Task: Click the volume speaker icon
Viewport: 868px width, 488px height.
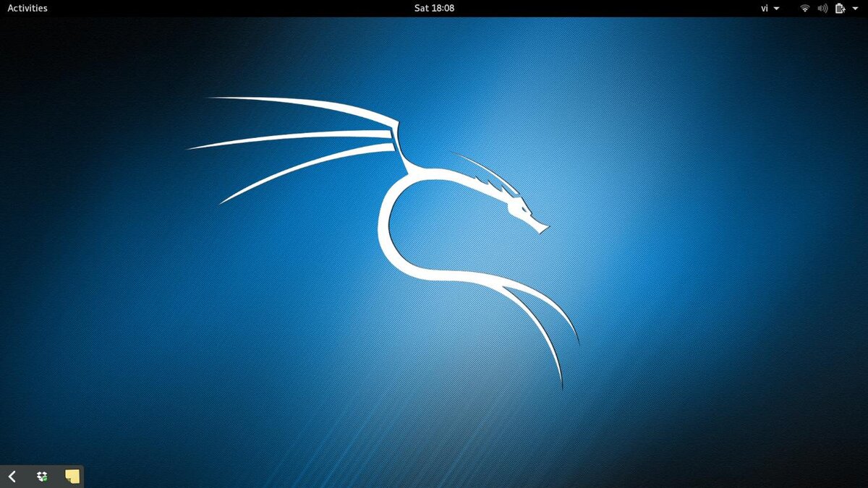Action: (822, 8)
